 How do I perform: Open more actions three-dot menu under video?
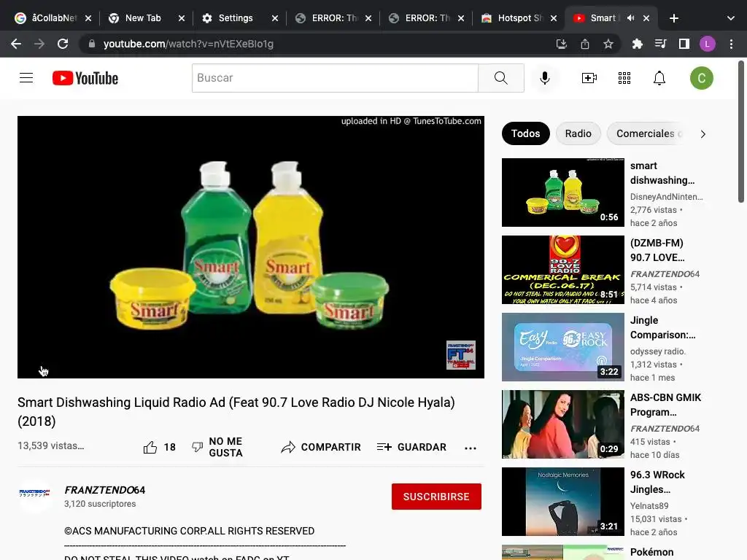pos(471,448)
